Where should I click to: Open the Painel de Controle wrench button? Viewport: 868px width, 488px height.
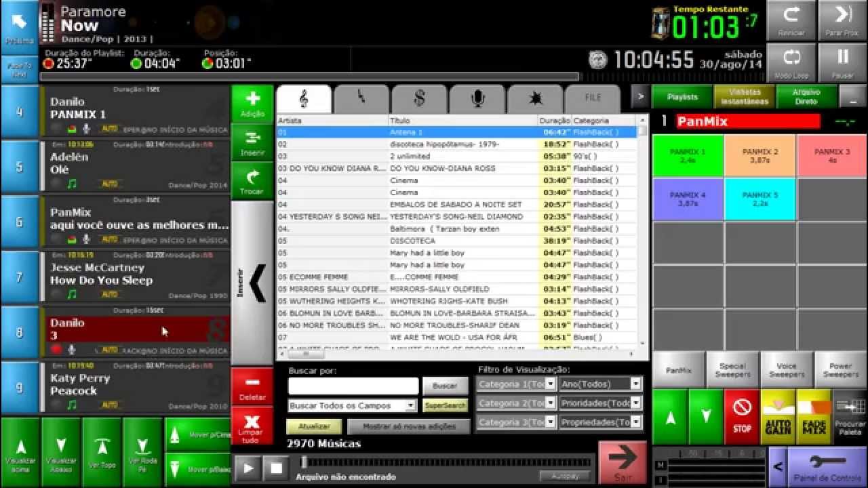(x=827, y=467)
